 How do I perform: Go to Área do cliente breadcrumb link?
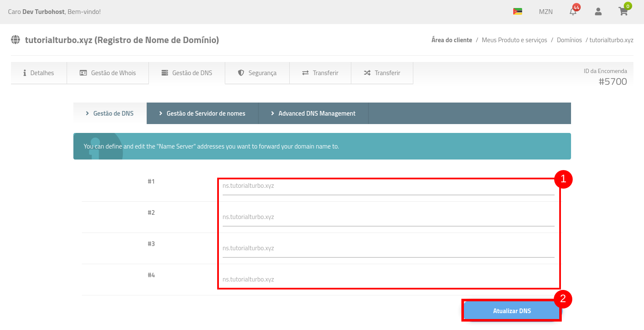452,40
